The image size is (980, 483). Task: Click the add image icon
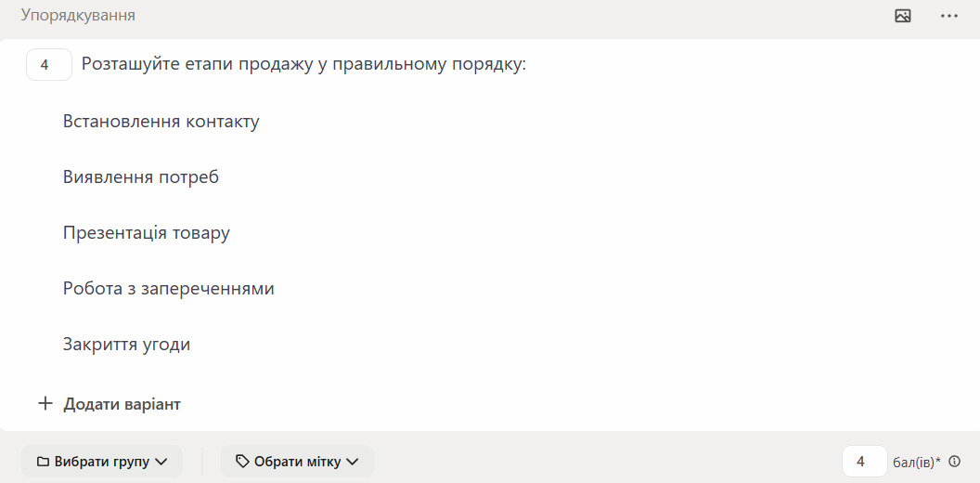tap(903, 16)
